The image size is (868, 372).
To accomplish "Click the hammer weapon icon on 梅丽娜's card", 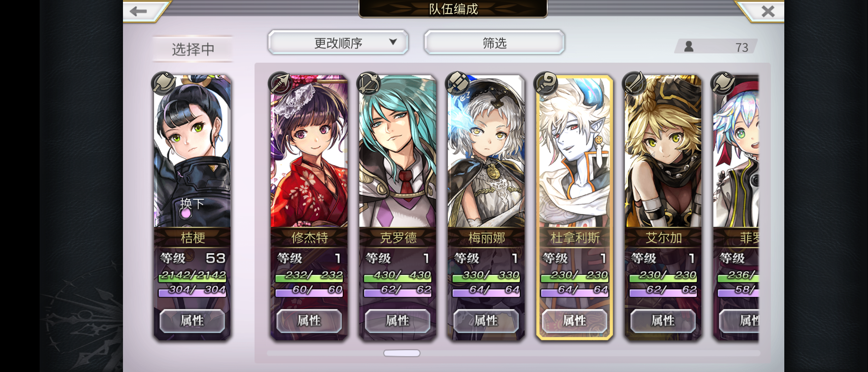I will (x=457, y=83).
